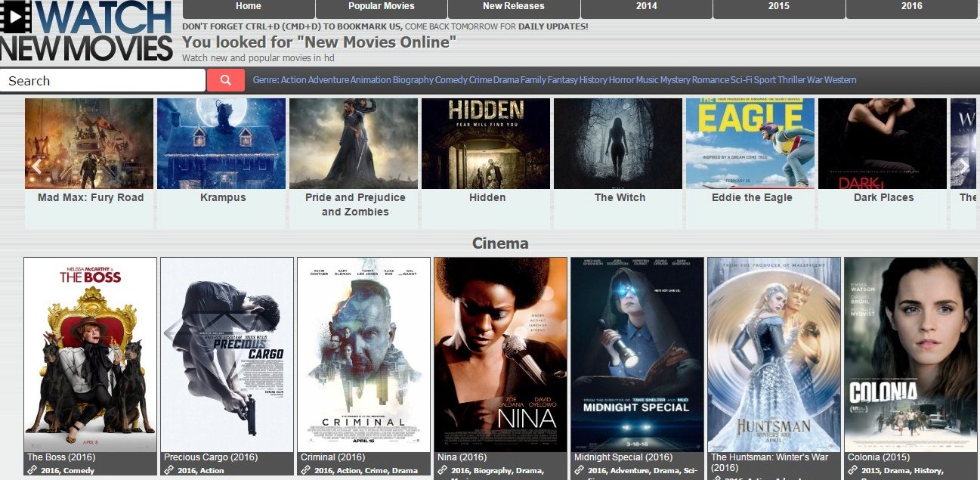Select the Crime genre link
This screenshot has width=980, height=480.
481,80
